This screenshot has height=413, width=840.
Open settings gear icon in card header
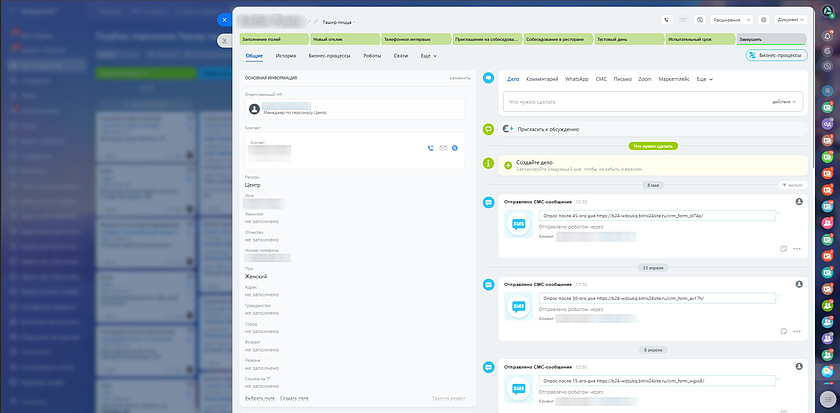point(764,19)
